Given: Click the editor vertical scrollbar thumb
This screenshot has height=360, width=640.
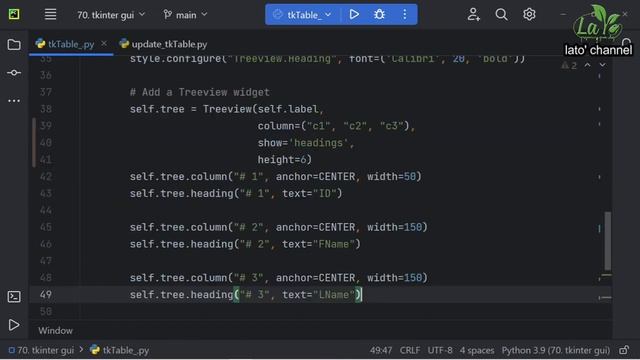Looking at the screenshot, I should click(608, 241).
